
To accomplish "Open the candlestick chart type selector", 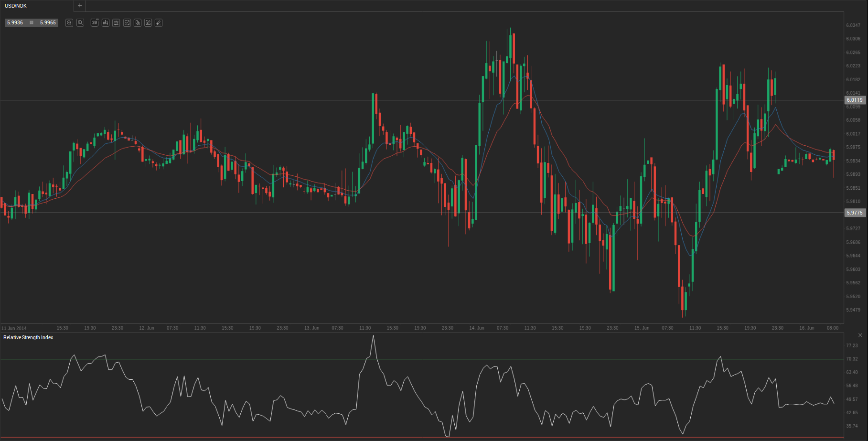I will tap(106, 23).
